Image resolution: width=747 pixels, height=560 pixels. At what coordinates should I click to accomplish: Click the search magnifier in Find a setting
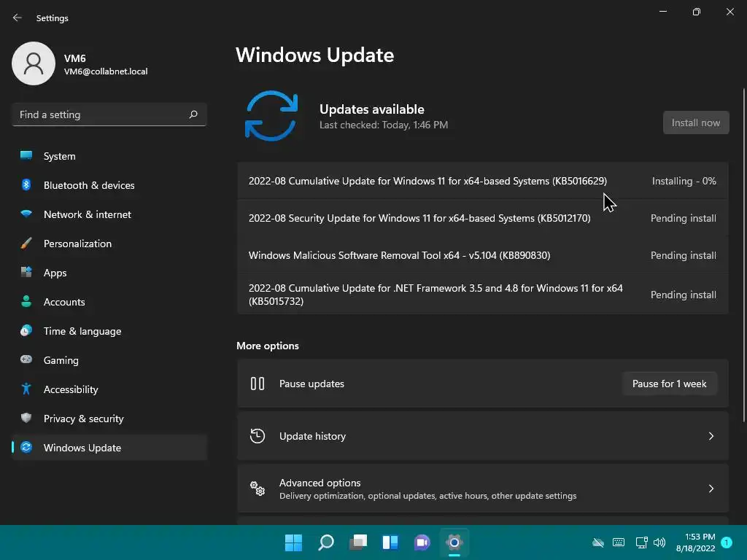pos(193,114)
